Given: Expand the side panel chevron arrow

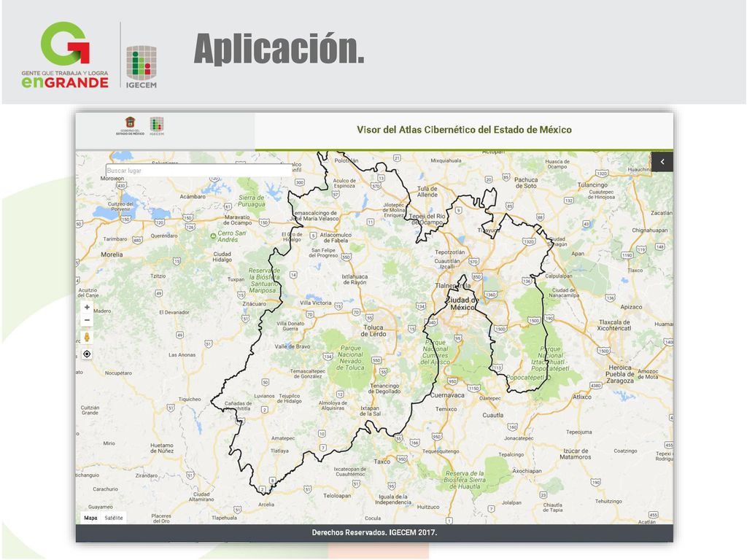Looking at the screenshot, I should (x=662, y=162).
